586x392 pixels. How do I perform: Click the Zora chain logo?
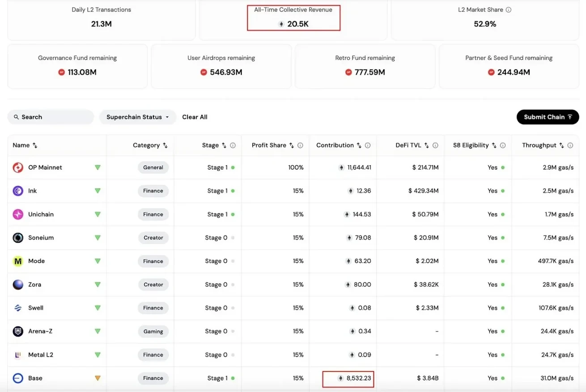point(17,284)
